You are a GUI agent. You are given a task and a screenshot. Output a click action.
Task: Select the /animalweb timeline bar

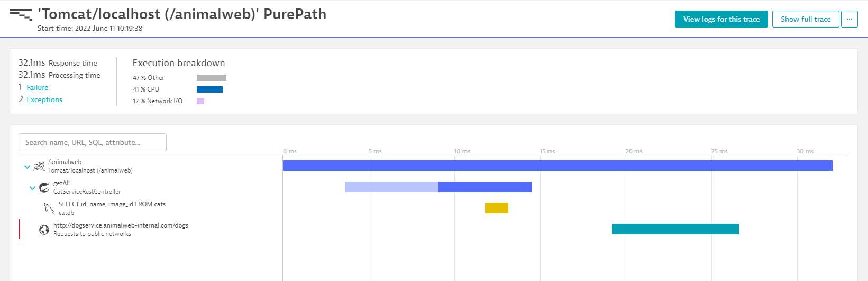tap(558, 166)
